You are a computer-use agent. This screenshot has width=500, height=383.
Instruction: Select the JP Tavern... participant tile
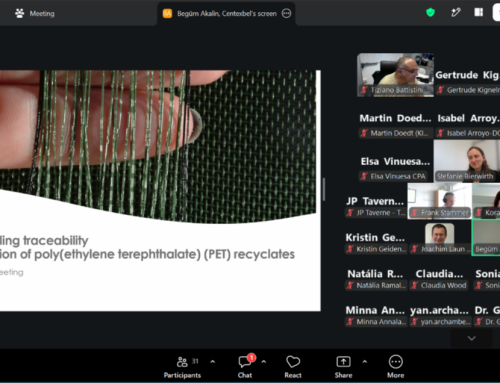pos(375,206)
